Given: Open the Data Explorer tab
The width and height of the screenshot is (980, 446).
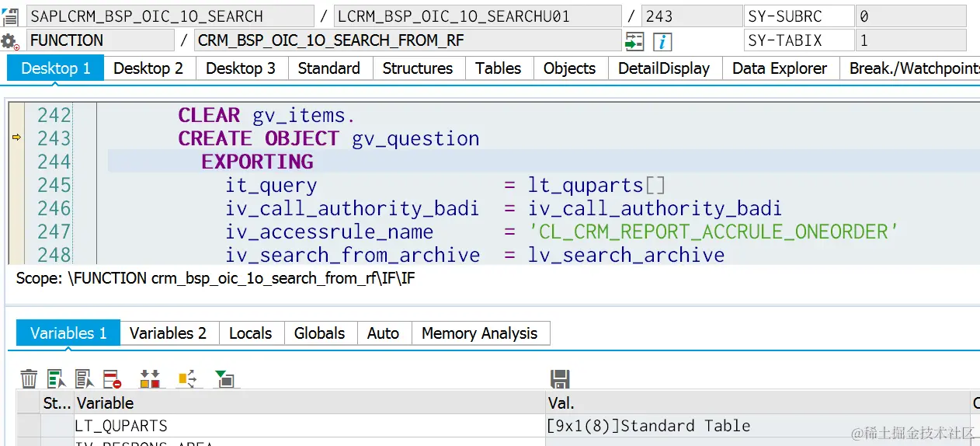Looking at the screenshot, I should [780, 68].
